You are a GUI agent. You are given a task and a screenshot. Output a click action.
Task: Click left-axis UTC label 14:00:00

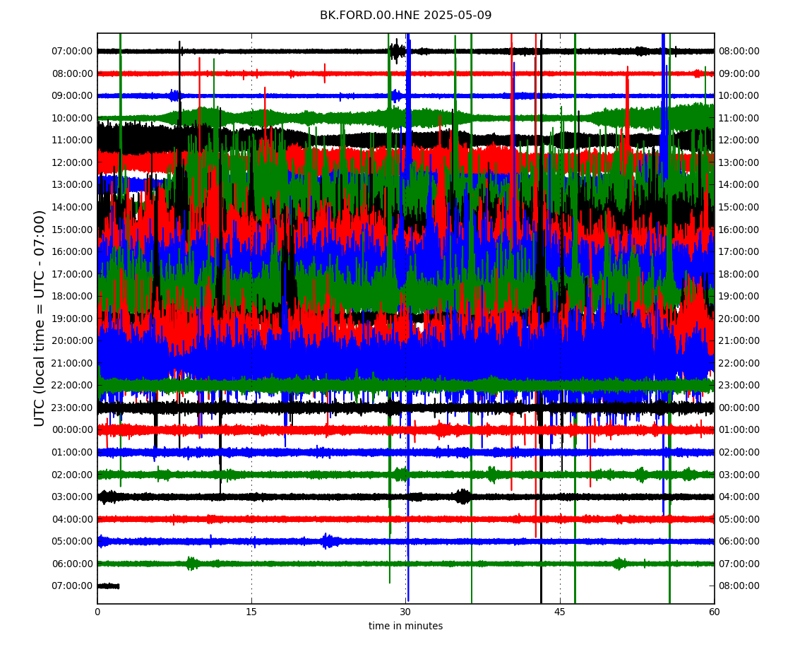click(73, 207)
